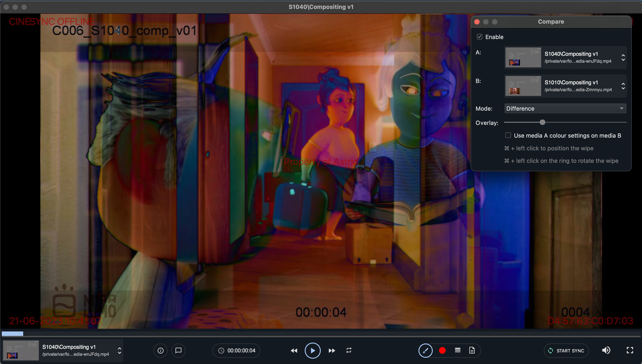Image resolution: width=642 pixels, height=364 pixels.
Task: Click the timeline scrubber bar
Action: click(x=321, y=333)
